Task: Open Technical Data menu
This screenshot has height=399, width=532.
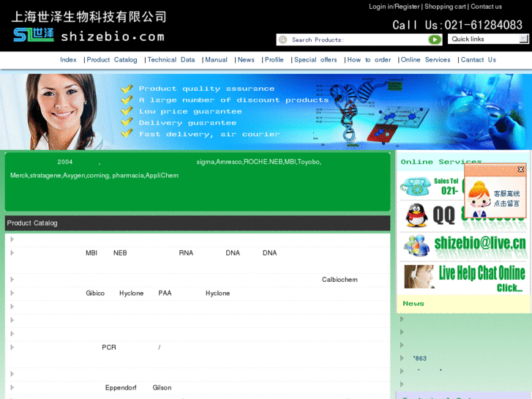Action: (x=171, y=60)
